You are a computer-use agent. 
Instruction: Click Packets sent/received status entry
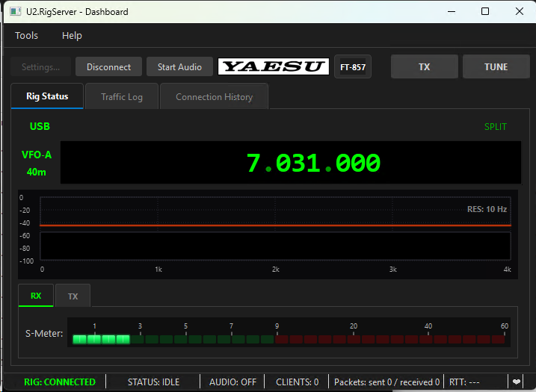pos(386,382)
